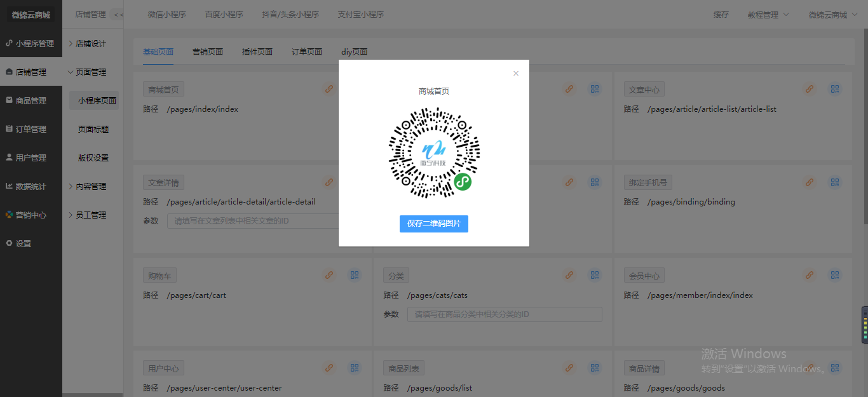Click the 分类 参数 ID input field
This screenshot has height=397, width=868.
(x=505, y=314)
